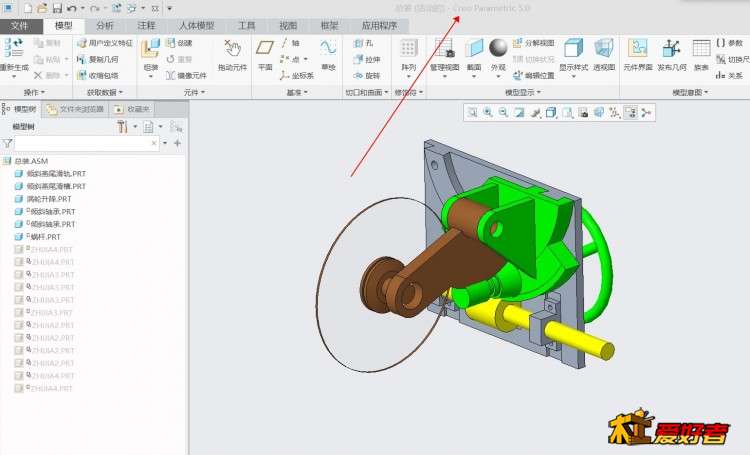
Task: Click the 创建 component button
Action: (x=179, y=43)
